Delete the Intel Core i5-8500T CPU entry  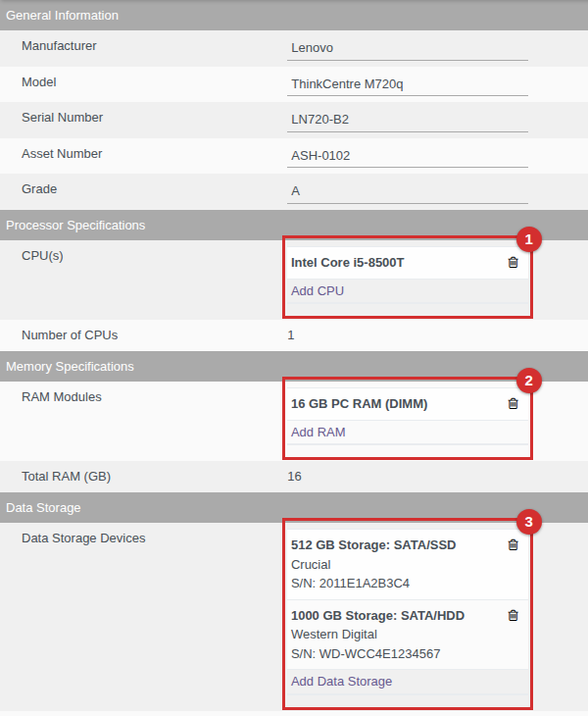513,262
